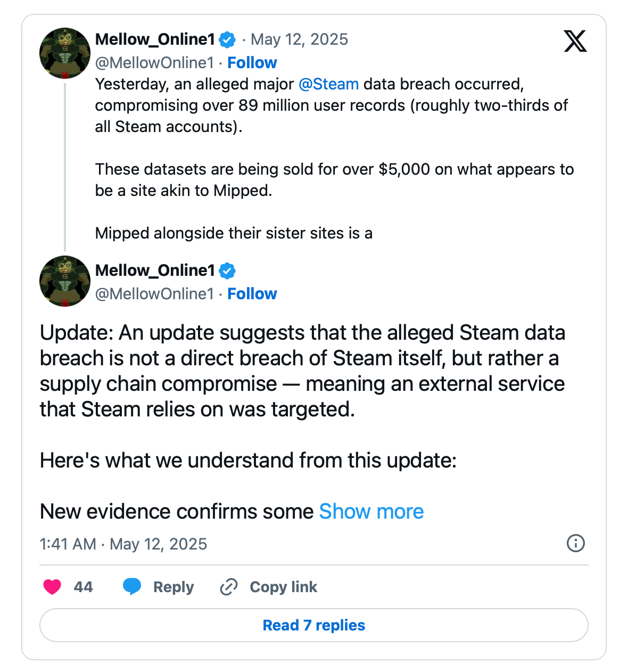Click the Copy link text label
This screenshot has width=628, height=672.
[x=284, y=587]
